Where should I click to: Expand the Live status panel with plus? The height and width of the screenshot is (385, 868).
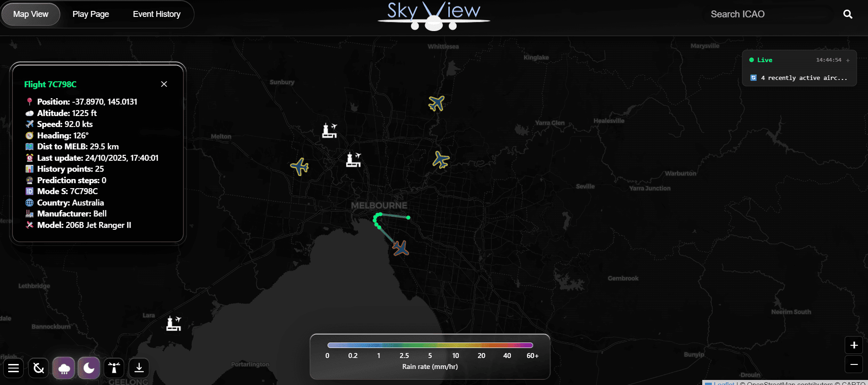pyautogui.click(x=848, y=60)
